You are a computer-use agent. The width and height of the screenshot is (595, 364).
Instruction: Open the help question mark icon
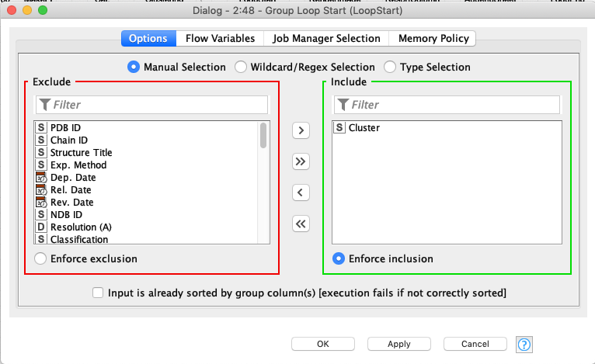click(524, 344)
